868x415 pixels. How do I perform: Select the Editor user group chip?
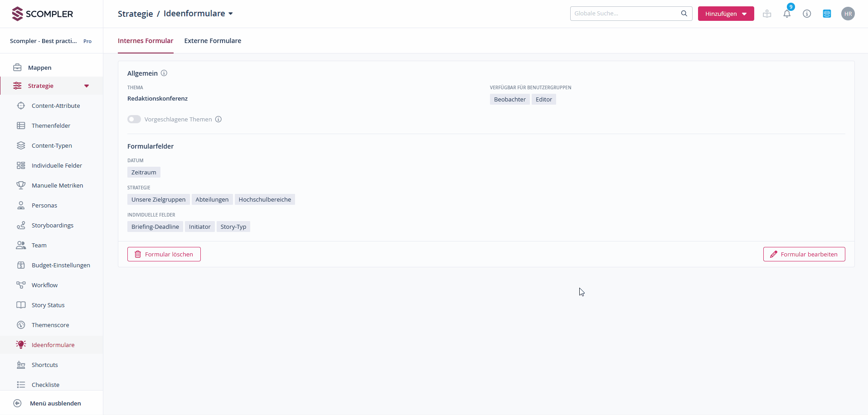click(x=543, y=99)
